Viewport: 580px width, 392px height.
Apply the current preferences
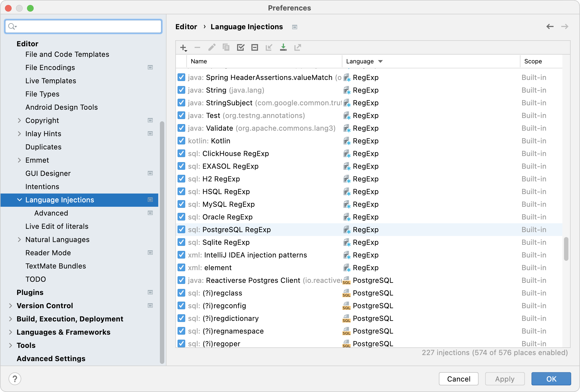click(504, 379)
